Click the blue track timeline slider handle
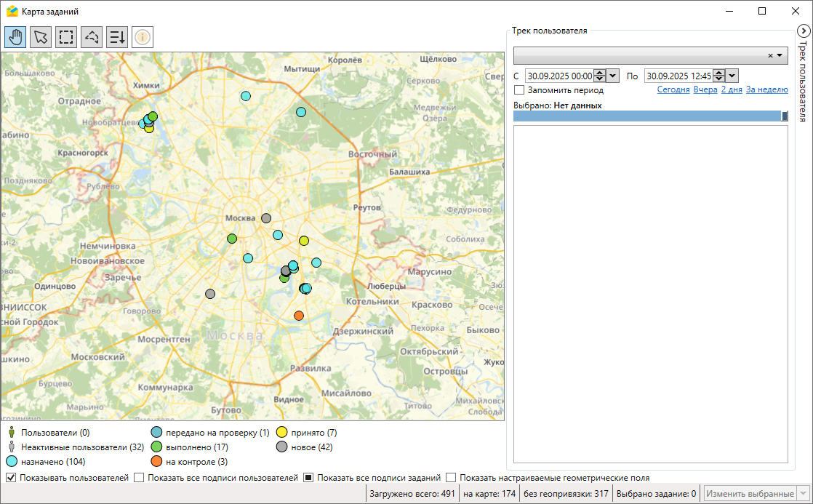 point(785,116)
